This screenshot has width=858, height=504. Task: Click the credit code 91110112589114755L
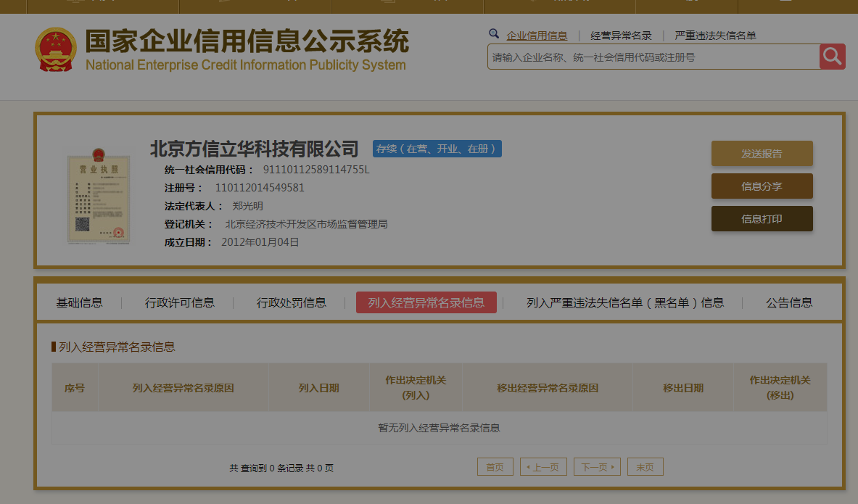coord(316,170)
